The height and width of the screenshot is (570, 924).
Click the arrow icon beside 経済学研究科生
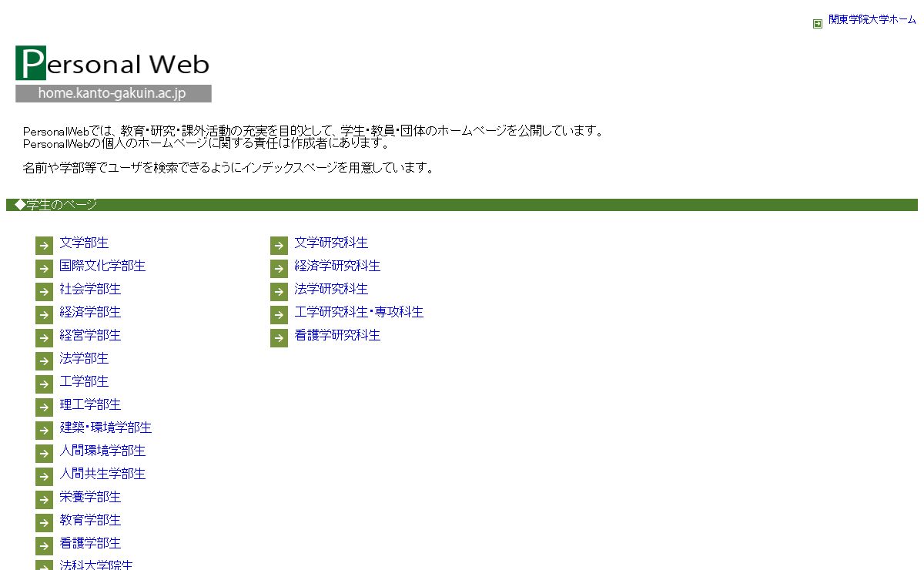(279, 269)
